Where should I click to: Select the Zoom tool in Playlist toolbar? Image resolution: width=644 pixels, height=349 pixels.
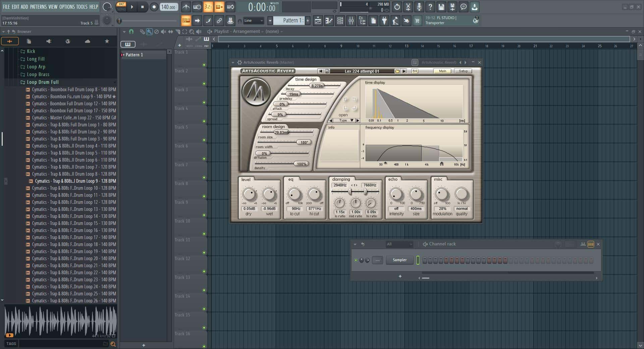tap(192, 32)
